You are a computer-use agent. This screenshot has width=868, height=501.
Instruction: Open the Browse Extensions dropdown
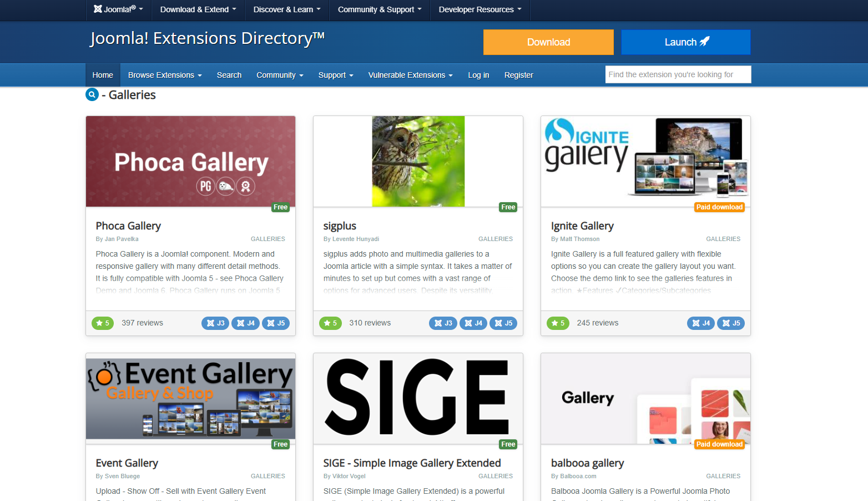165,75
